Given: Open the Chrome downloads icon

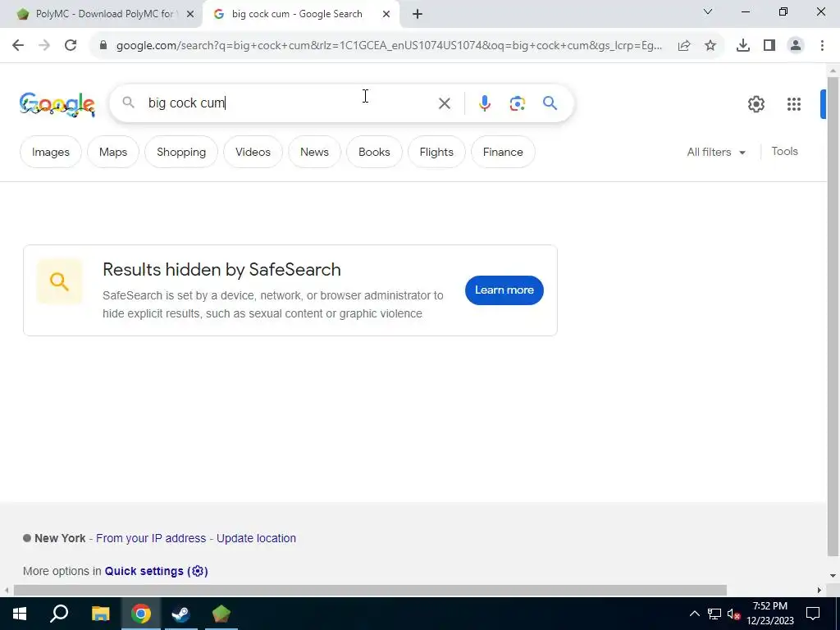Looking at the screenshot, I should pyautogui.click(x=743, y=46).
